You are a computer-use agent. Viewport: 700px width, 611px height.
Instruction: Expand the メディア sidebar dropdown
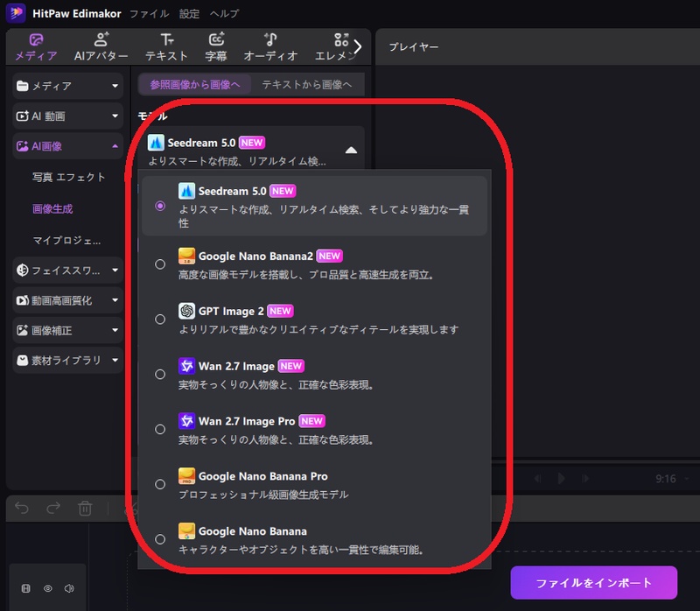click(68, 86)
